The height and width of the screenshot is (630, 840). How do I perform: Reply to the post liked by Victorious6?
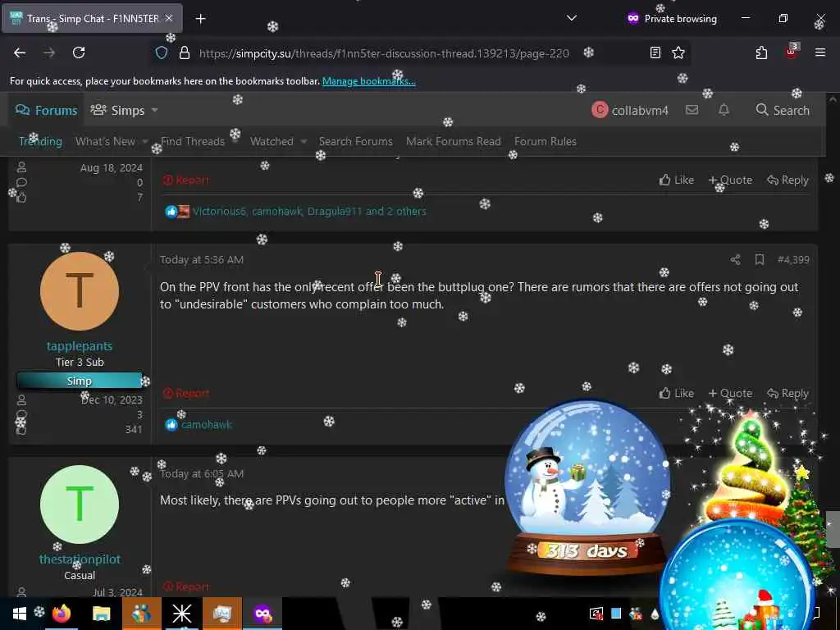coord(787,180)
